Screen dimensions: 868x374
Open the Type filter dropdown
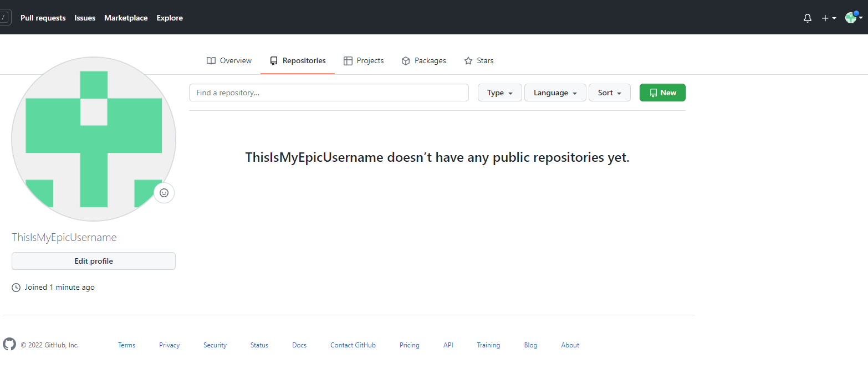click(499, 93)
